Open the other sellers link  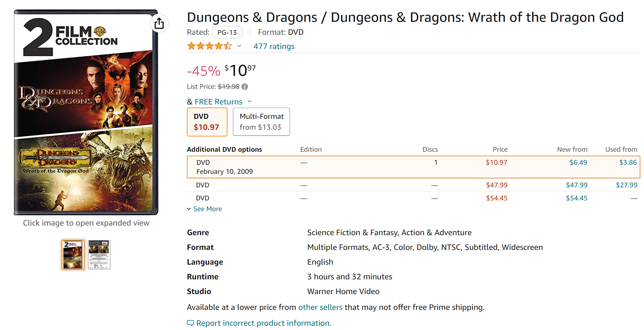pos(320,307)
